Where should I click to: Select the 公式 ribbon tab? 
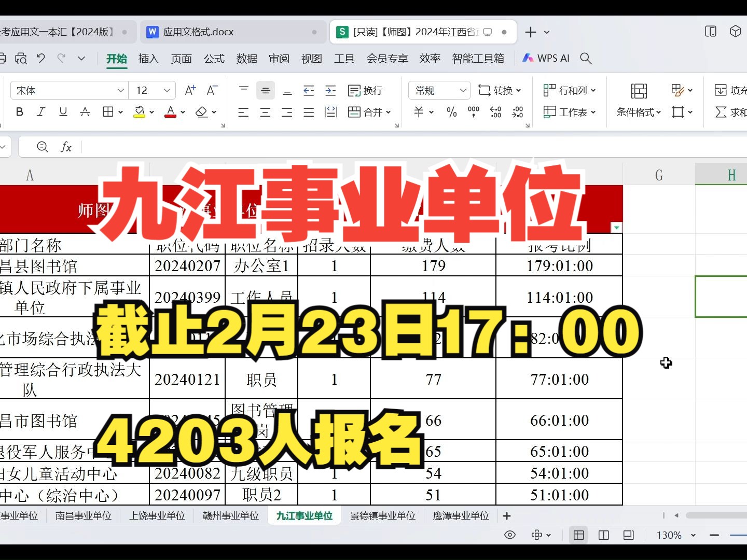(214, 59)
